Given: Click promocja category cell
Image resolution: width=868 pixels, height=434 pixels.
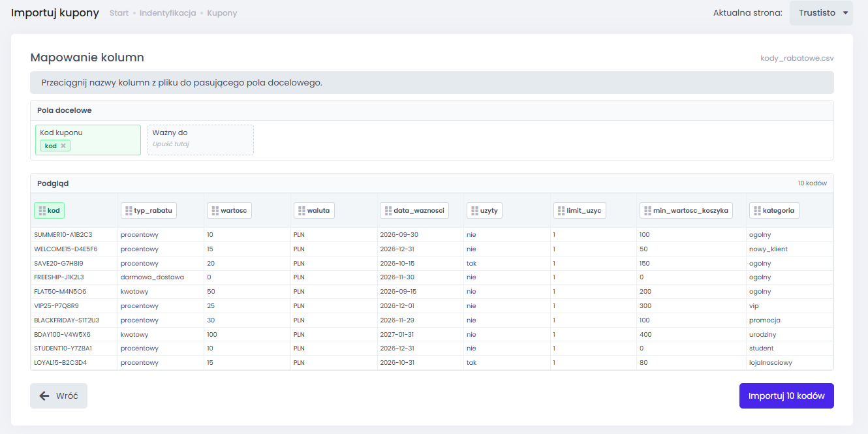Looking at the screenshot, I should click(765, 320).
